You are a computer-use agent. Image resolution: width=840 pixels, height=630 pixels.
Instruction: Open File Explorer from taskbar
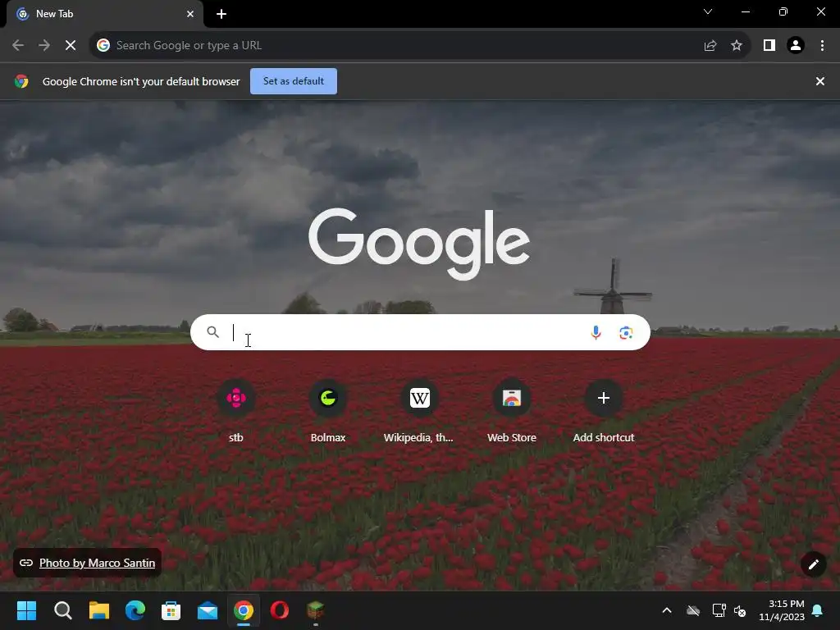pos(99,610)
